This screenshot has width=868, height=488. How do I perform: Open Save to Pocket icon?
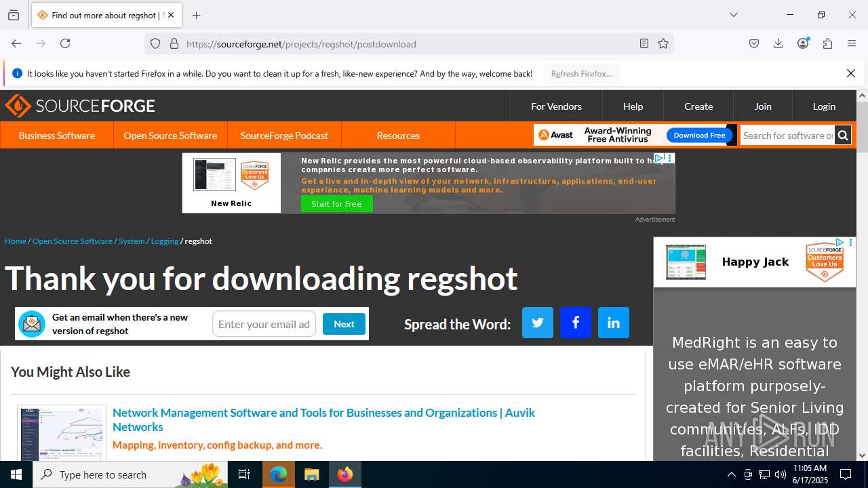click(754, 43)
